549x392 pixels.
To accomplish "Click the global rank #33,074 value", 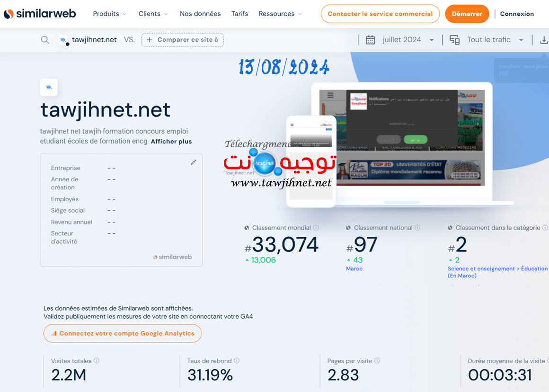I will tap(282, 244).
